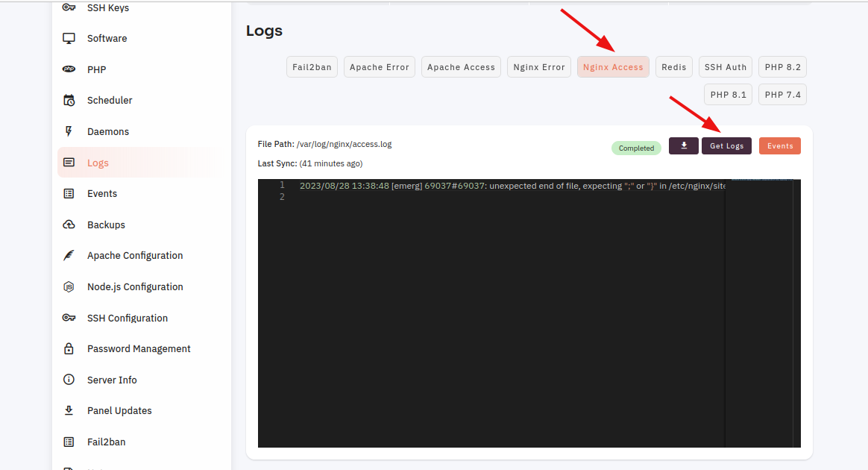
Task: View the SSH Auth log
Action: [x=725, y=67]
